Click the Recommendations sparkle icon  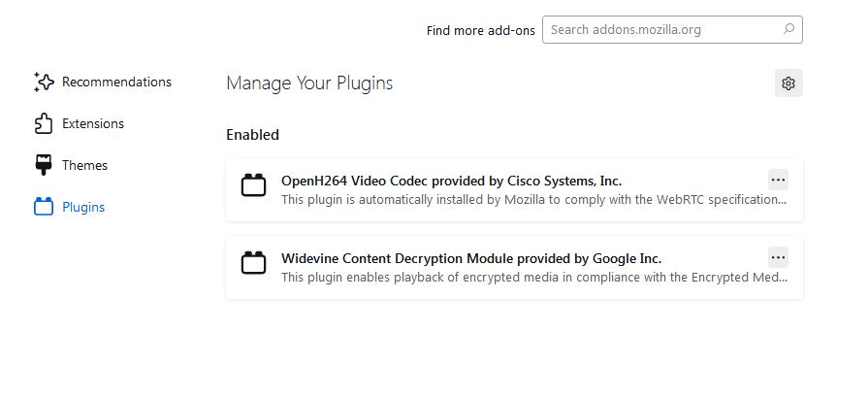(43, 83)
